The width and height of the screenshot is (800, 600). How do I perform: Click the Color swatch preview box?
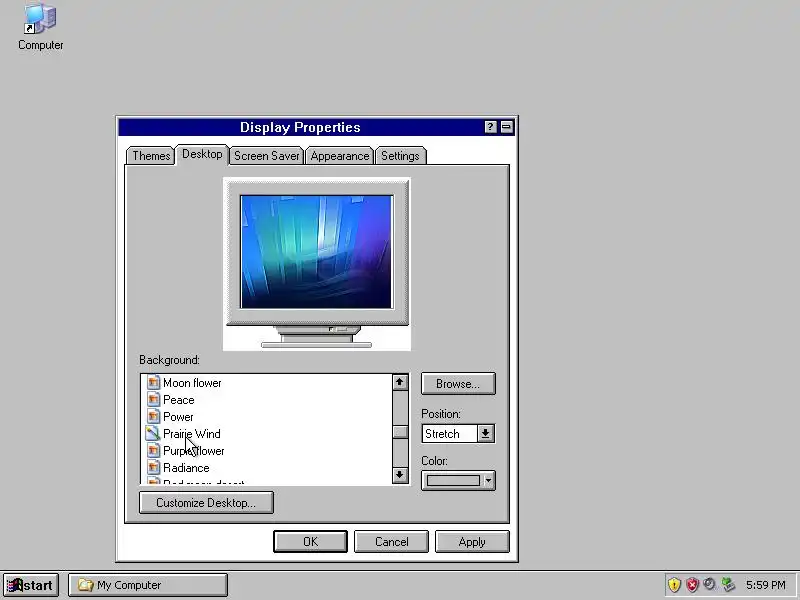click(x=453, y=481)
